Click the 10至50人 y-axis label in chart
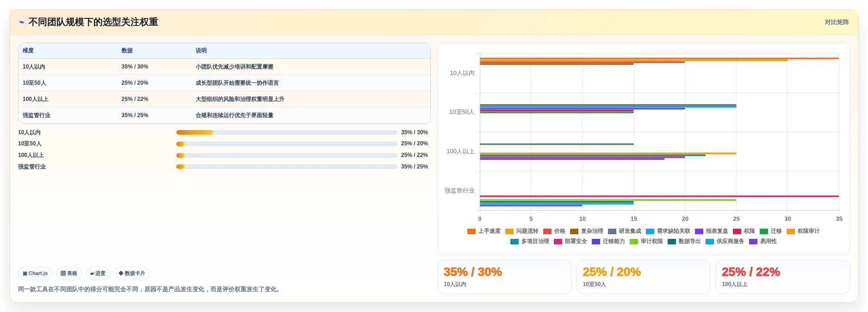 462,112
